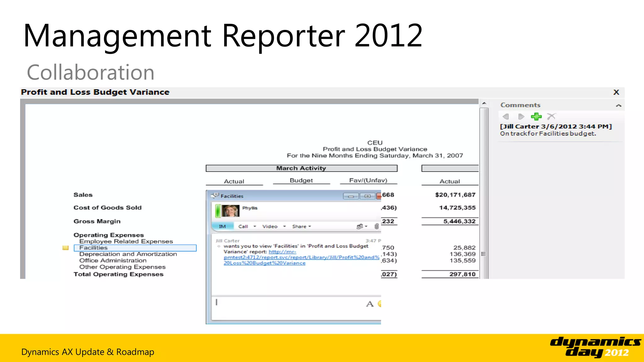This screenshot has width=644, height=362.
Task: Select the Depreciation and Amortization row
Action: (128, 254)
